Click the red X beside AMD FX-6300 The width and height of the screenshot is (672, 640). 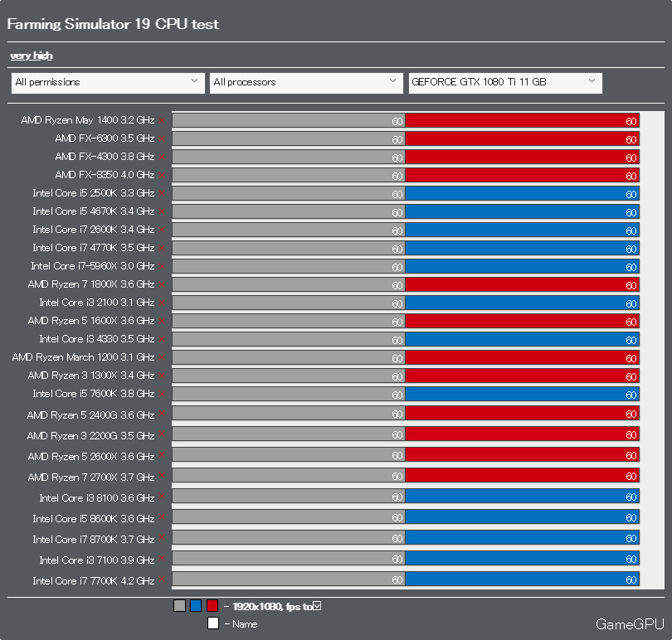click(162, 138)
